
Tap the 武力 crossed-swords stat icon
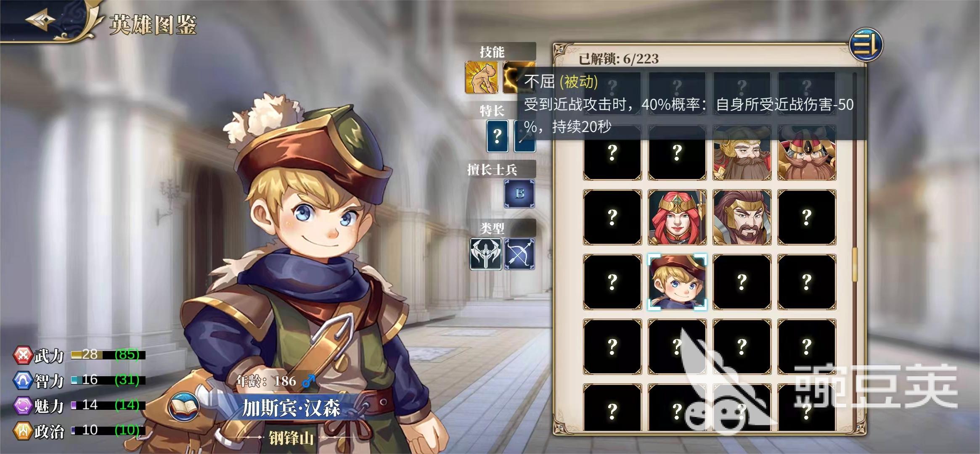tap(23, 356)
